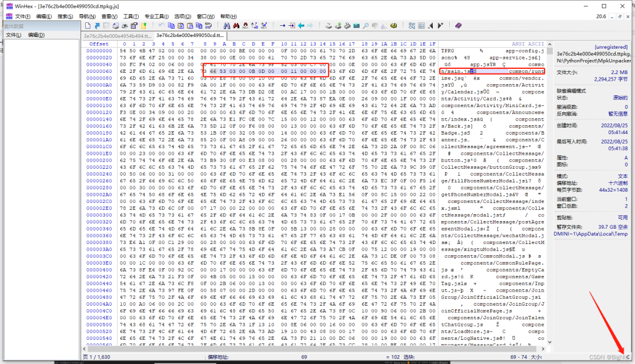The image size is (635, 364).
Task: Click the black right triangle toolbar icon
Action: tap(440, 25)
